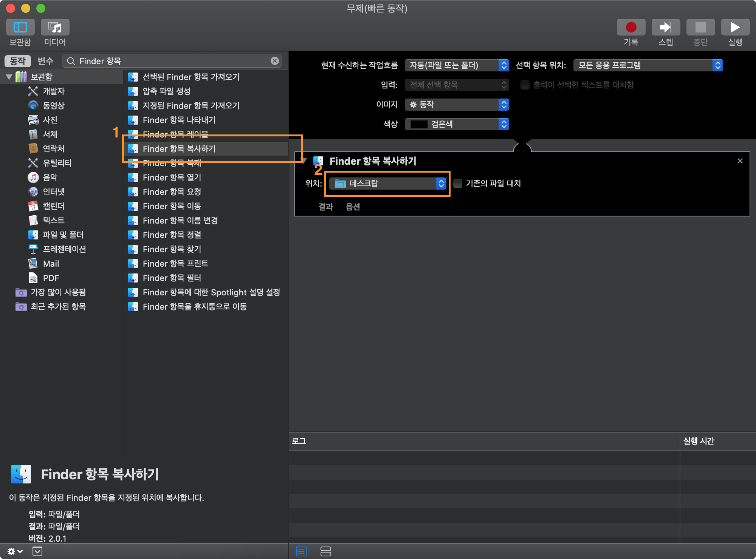The image size is (756, 559).
Task: Click the 스텝 (Step) toolbar icon
Action: (x=666, y=27)
